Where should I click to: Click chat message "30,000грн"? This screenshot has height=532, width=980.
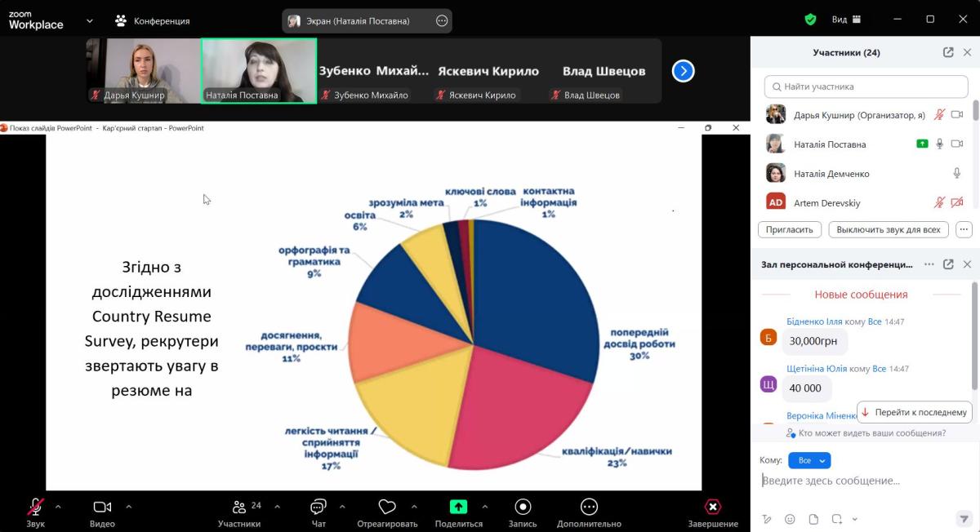coord(814,341)
